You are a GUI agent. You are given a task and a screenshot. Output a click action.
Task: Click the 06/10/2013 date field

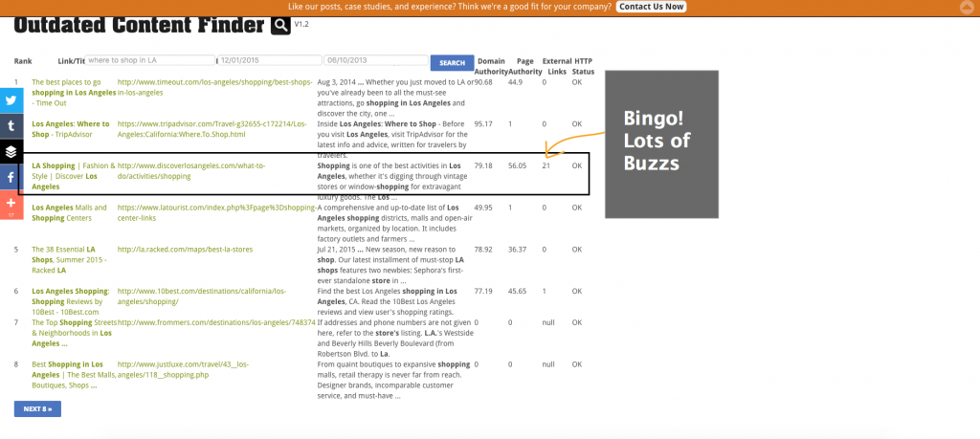pos(374,60)
